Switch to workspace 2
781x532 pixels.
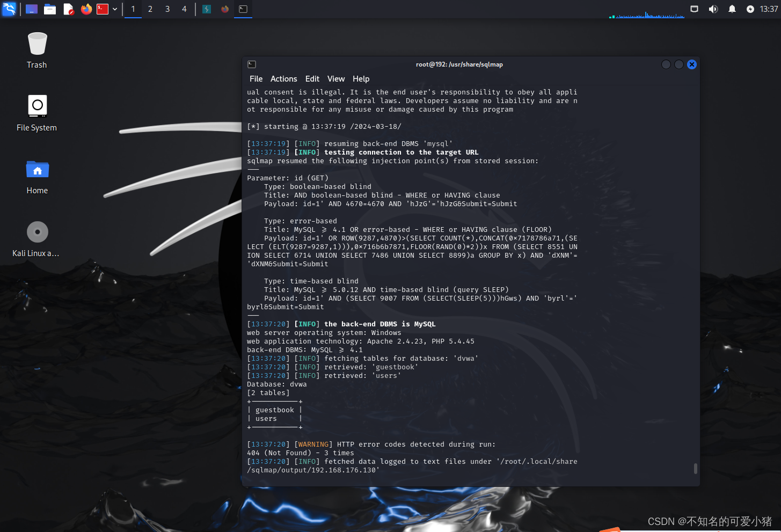(x=150, y=9)
